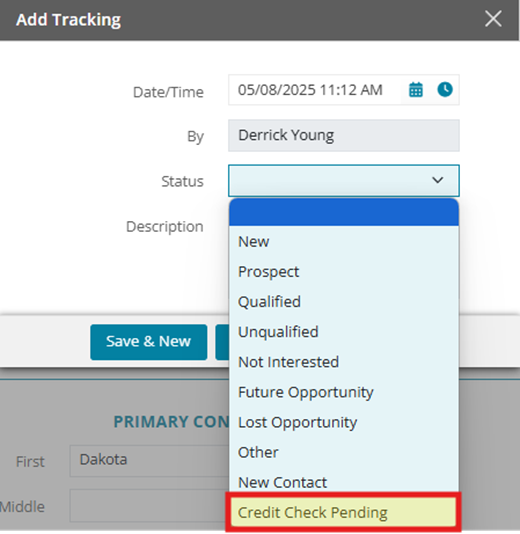Viewport: 520px width, 534px height.
Task: Click the empty Middle name field
Action: coord(150,506)
